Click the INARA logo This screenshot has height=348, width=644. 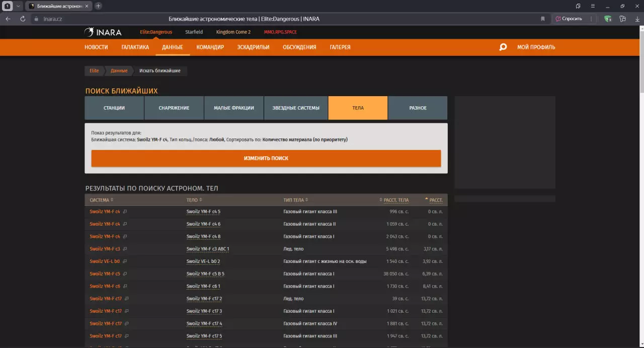tap(103, 32)
